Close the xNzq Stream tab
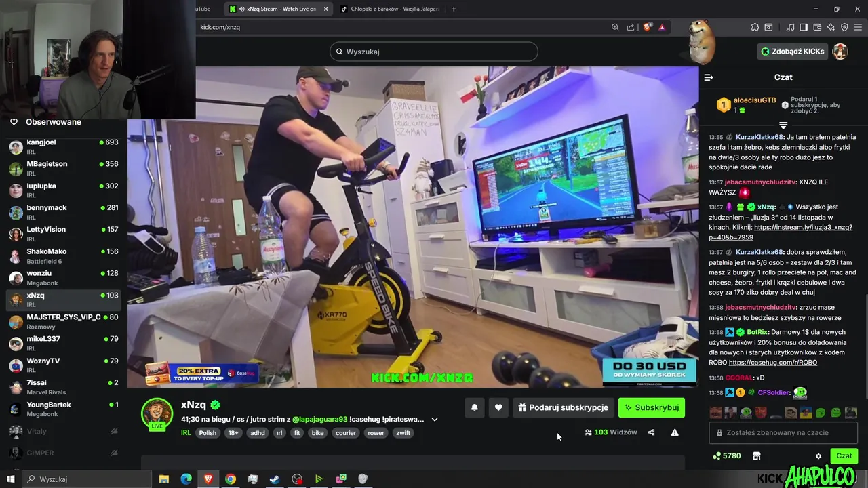The image size is (868, 488). pyautogui.click(x=325, y=9)
